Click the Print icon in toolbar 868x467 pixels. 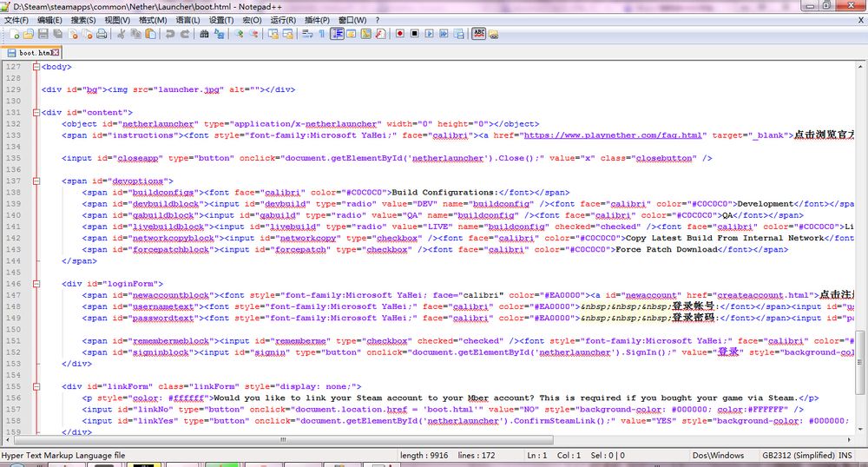(102, 35)
